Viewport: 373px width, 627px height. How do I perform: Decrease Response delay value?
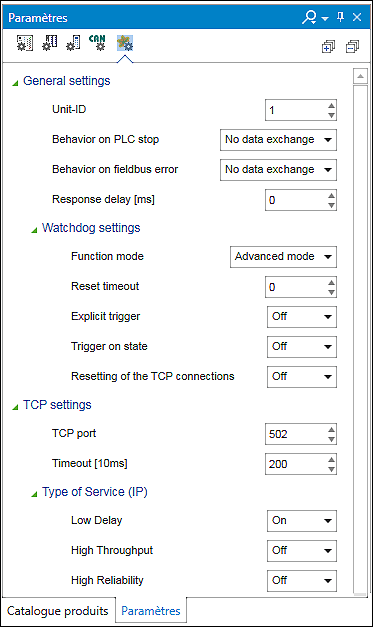click(331, 205)
